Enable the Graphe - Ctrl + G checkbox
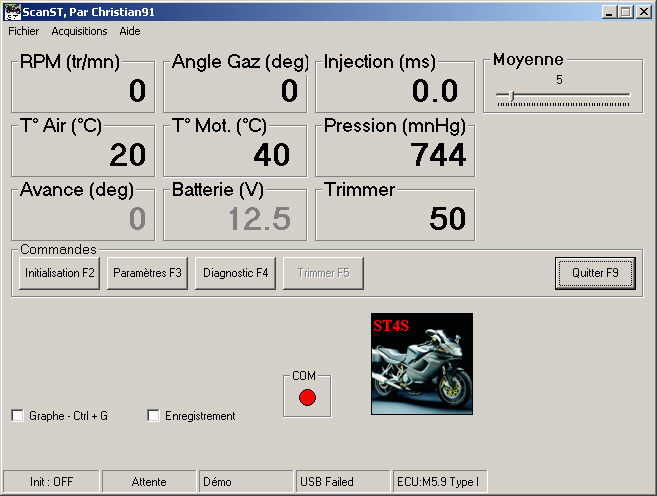The image size is (657, 496). point(17,416)
